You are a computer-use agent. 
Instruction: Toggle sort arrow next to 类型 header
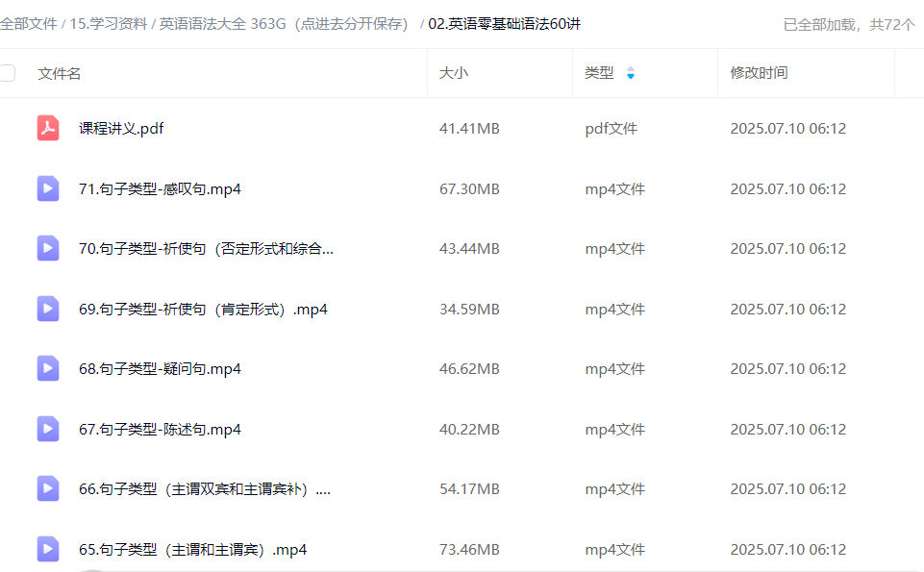[631, 73]
